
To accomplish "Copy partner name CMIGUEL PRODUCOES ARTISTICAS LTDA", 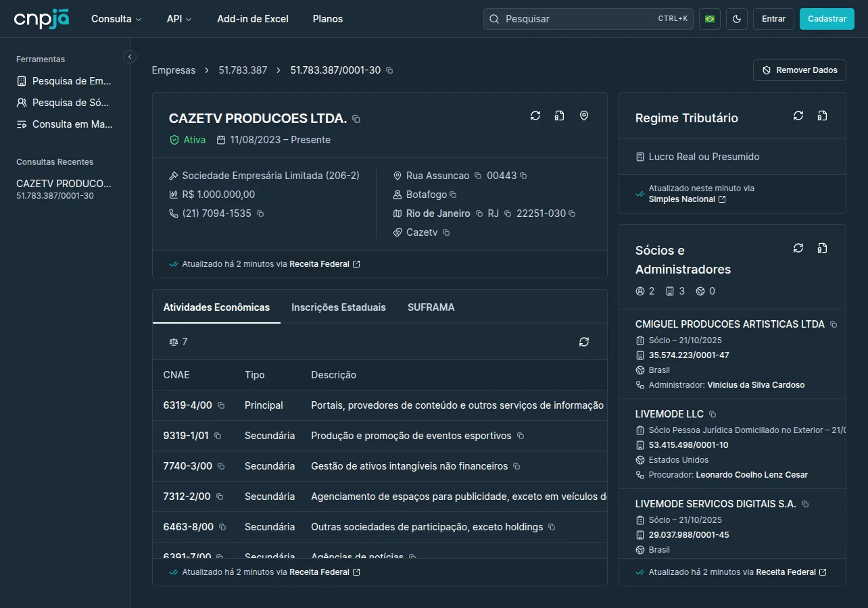I will click(x=834, y=324).
